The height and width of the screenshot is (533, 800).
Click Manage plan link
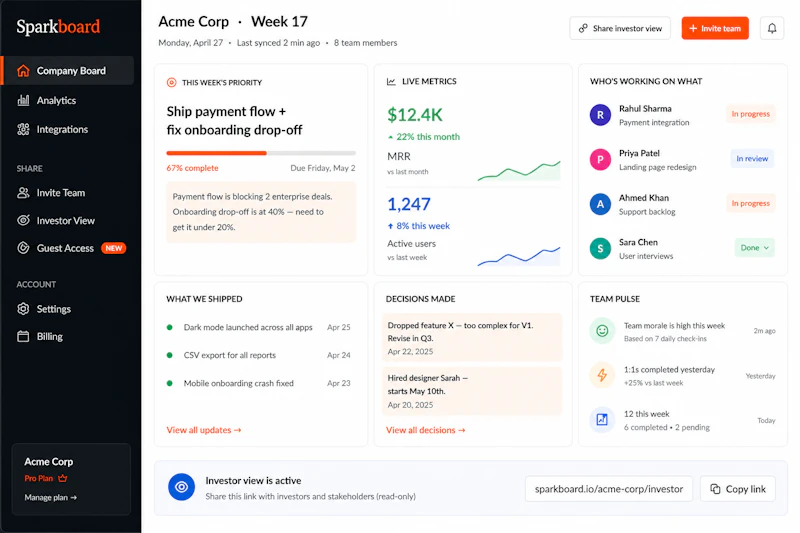click(x=51, y=497)
